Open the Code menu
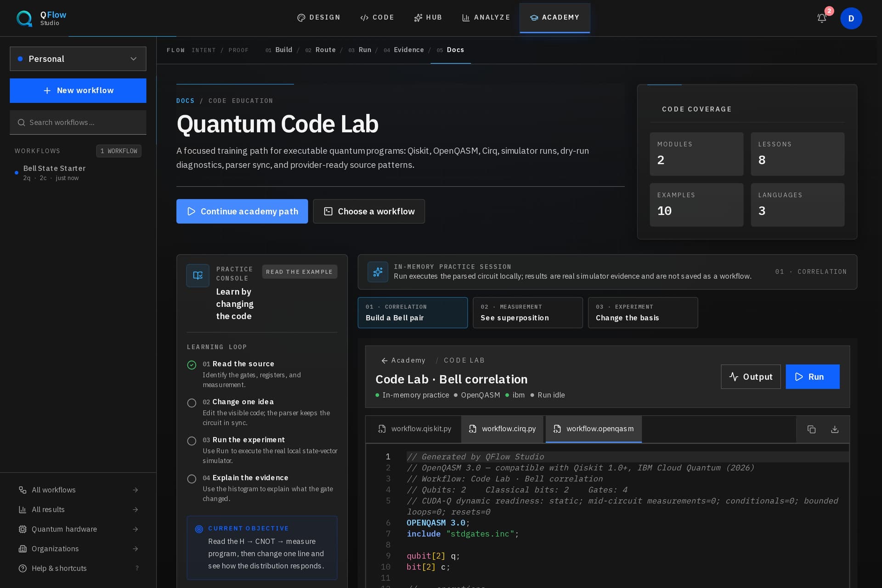Image resolution: width=882 pixels, height=588 pixels. tap(377, 17)
